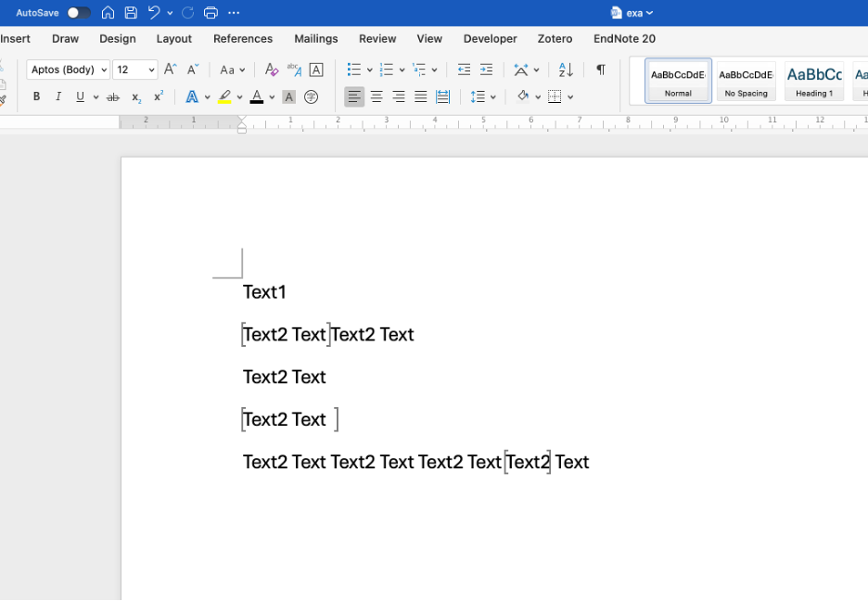Toggle show paragraph marks
The image size is (868, 601).
[x=601, y=70]
